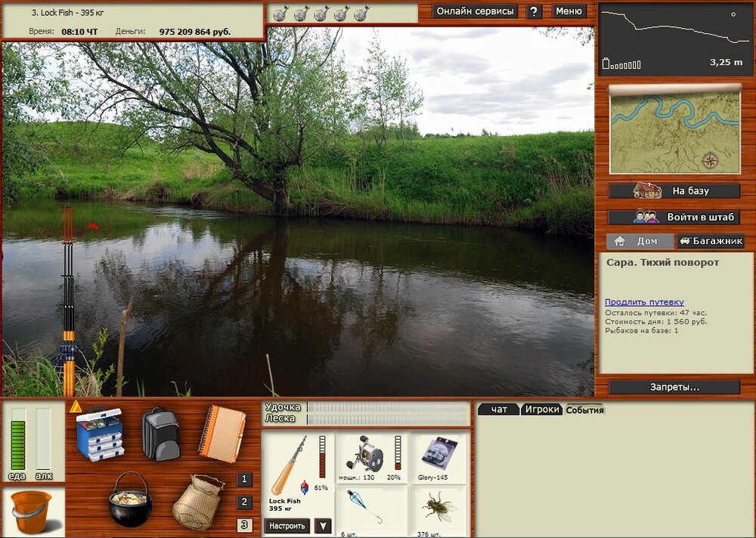Open the fish keepnet sack
Viewport: 756px width, 538px height.
click(x=197, y=502)
